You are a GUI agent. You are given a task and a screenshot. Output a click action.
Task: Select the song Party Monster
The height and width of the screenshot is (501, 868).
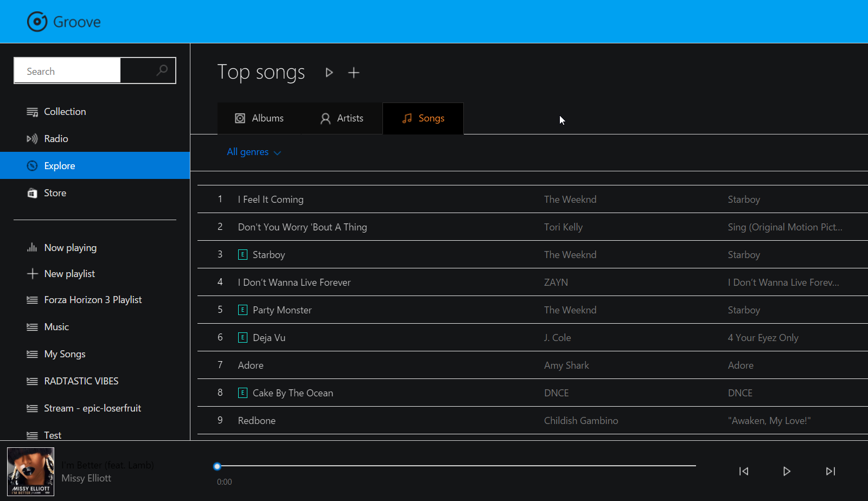click(x=282, y=310)
